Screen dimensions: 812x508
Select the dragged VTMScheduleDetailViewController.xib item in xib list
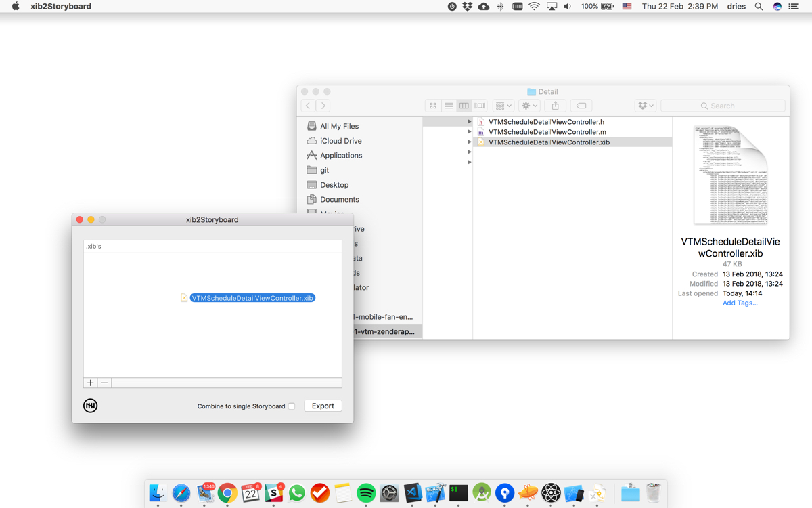coord(248,298)
